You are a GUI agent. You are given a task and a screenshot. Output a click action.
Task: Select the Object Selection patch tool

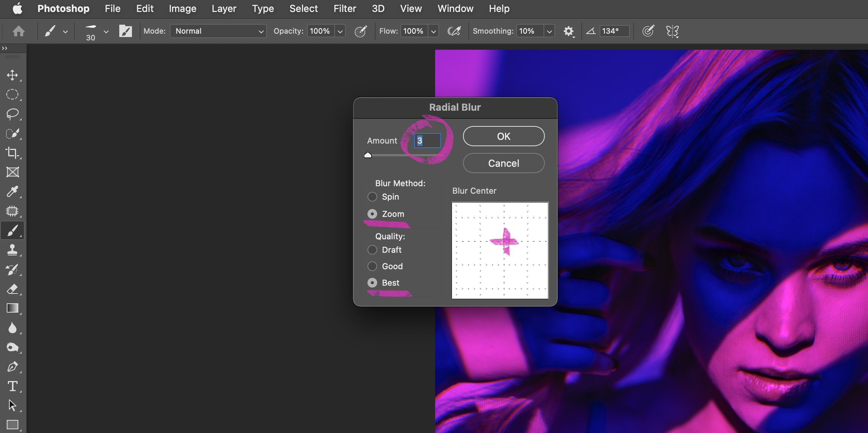pos(12,211)
